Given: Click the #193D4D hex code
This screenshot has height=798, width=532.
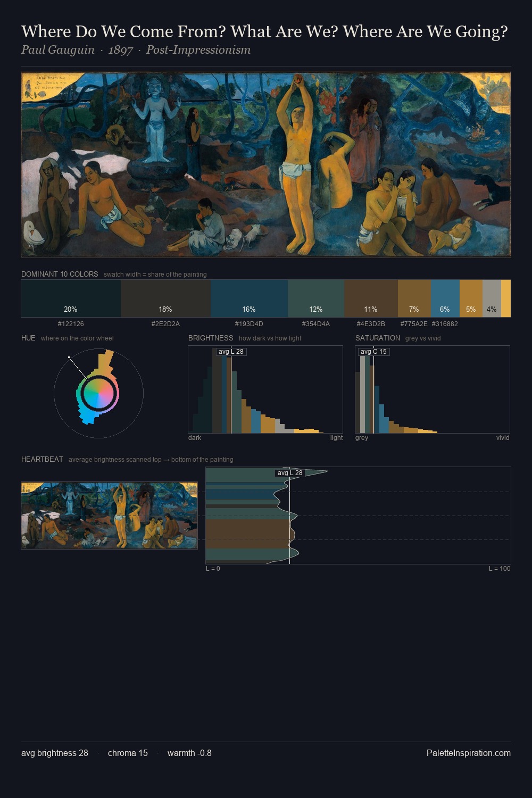Looking at the screenshot, I should [249, 323].
